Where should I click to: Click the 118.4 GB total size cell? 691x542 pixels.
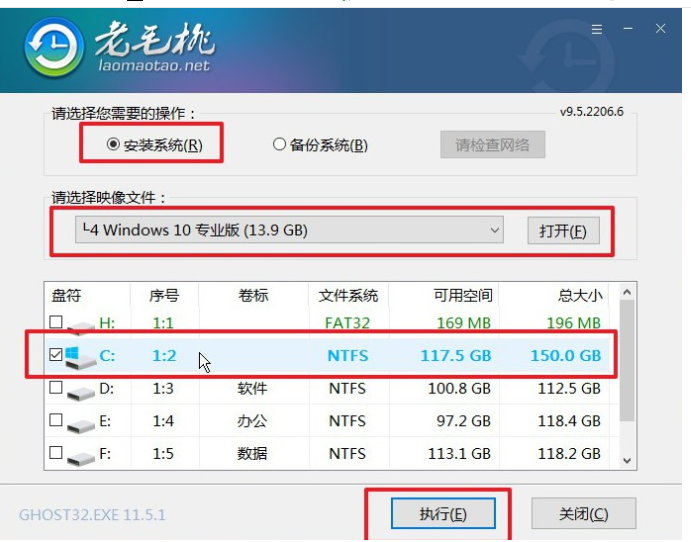point(569,421)
